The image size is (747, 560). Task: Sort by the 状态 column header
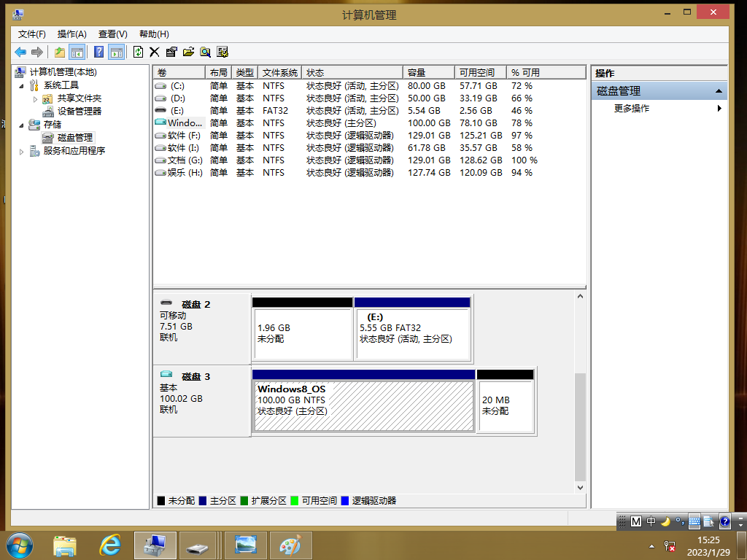point(352,72)
